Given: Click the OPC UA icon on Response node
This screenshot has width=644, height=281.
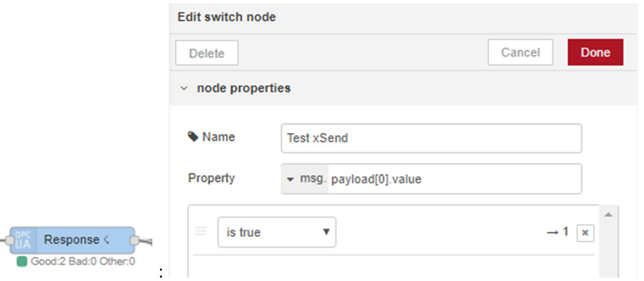Looking at the screenshot, I should (23, 240).
